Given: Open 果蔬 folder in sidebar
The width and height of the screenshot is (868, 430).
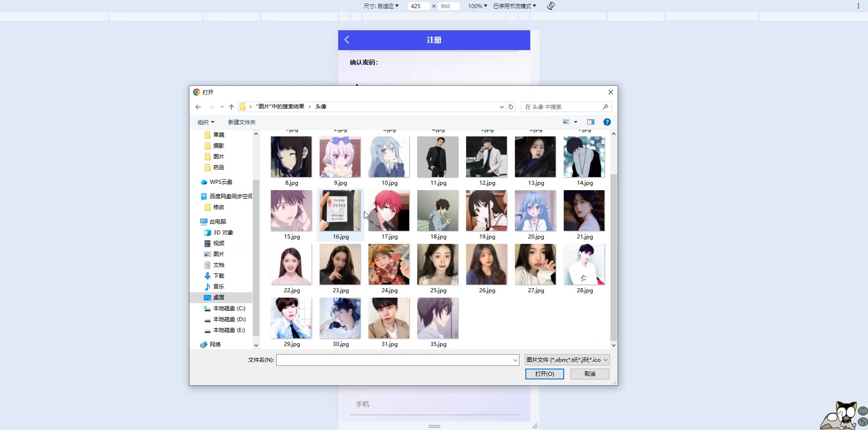Looking at the screenshot, I should 214,135.
